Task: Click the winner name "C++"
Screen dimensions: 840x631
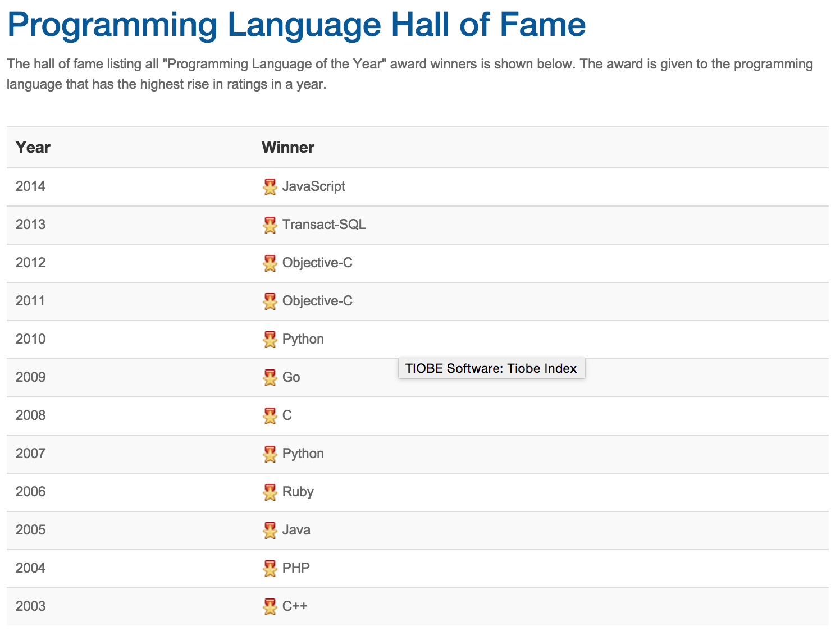Action: tap(295, 606)
